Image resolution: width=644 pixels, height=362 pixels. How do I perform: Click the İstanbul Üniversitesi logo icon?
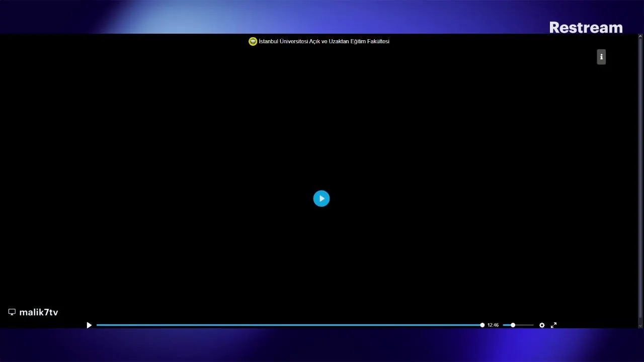253,41
